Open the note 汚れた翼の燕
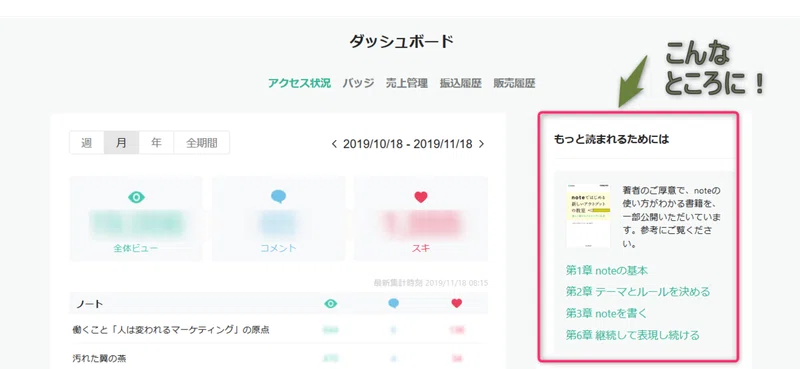800x369 pixels. 99,359
